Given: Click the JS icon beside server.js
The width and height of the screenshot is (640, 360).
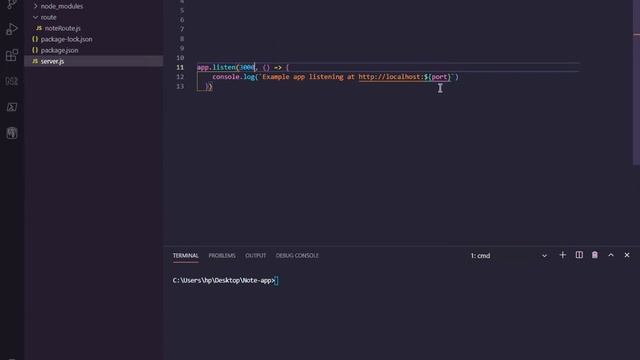Looking at the screenshot, I should (x=35, y=61).
